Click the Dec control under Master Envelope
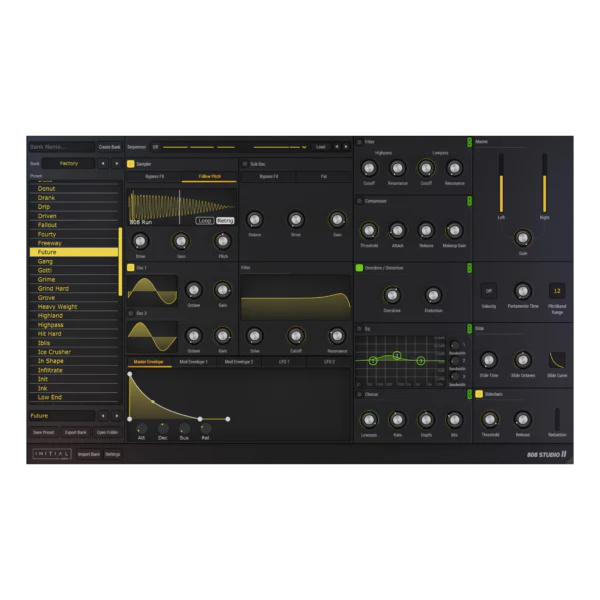The width and height of the screenshot is (600, 600). [163, 429]
